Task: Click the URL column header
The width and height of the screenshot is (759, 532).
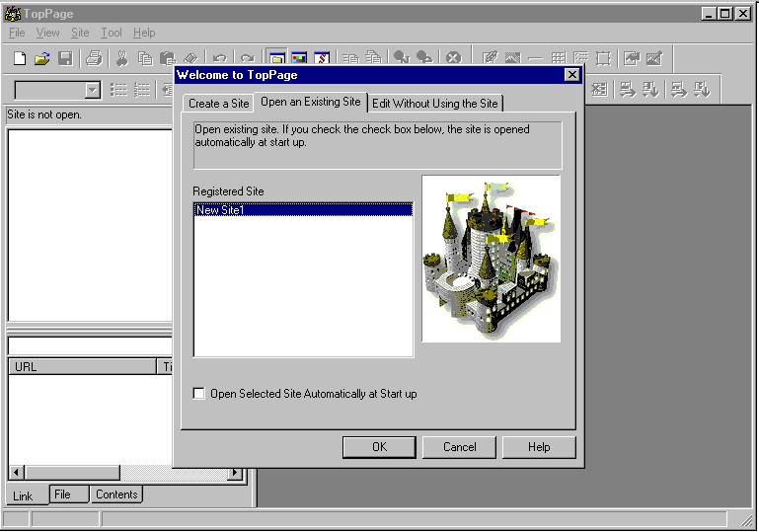Action: 82,366
